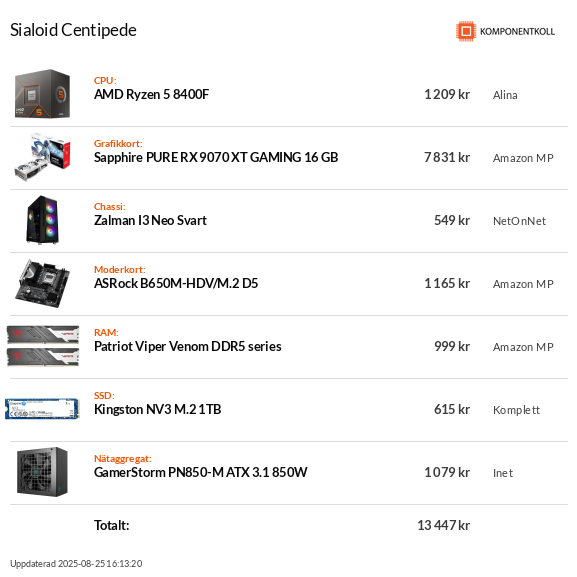This screenshot has width=577, height=577.
Task: Visit the Alina store link
Action: click(505, 95)
